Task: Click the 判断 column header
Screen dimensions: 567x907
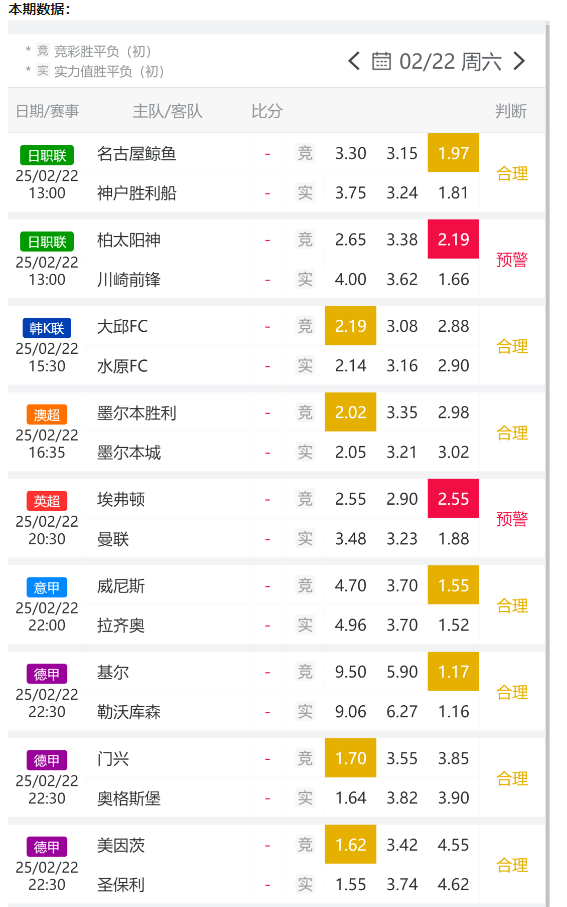Action: coord(511,111)
